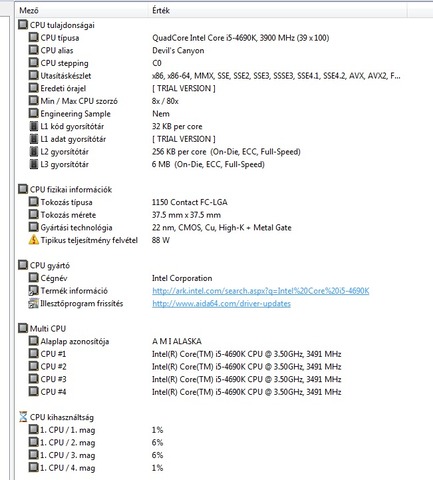433x480 pixels.
Task: Click the warning icon beside Tipikus teljesítmény felvétel
Action: point(33,240)
